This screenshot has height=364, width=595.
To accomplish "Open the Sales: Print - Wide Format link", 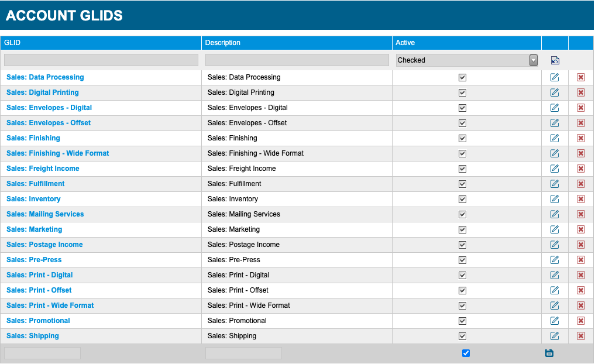I will click(x=50, y=305).
